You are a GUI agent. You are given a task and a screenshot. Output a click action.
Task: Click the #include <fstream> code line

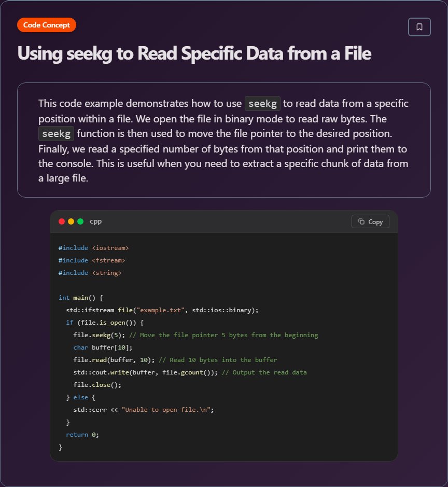coord(92,260)
